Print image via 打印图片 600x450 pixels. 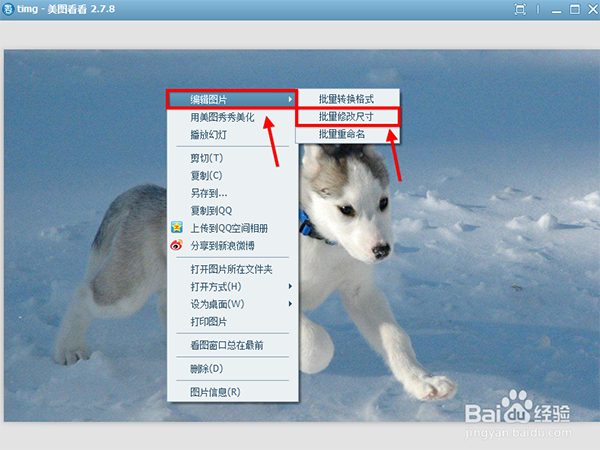[x=208, y=321]
